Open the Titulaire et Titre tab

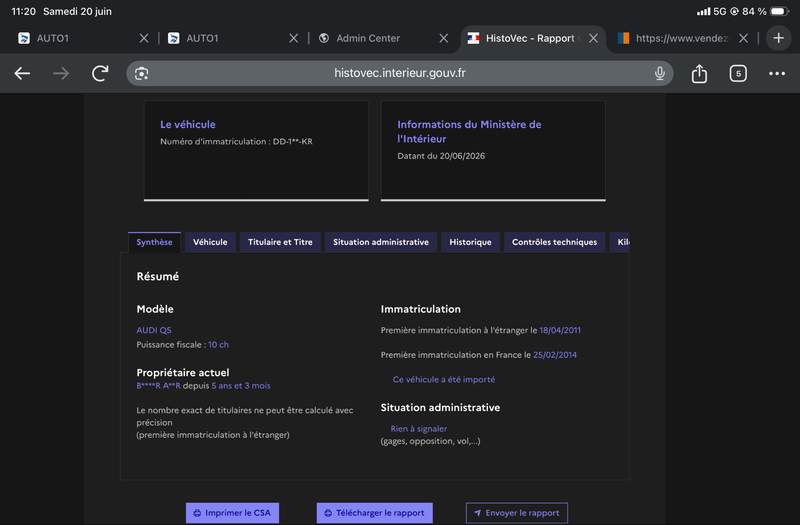pos(280,242)
